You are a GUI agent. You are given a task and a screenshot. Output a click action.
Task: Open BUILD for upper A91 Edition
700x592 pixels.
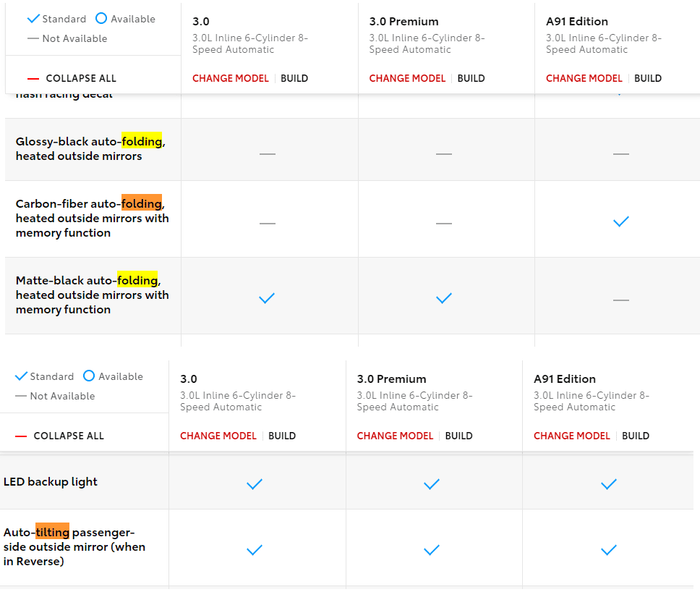(x=648, y=79)
